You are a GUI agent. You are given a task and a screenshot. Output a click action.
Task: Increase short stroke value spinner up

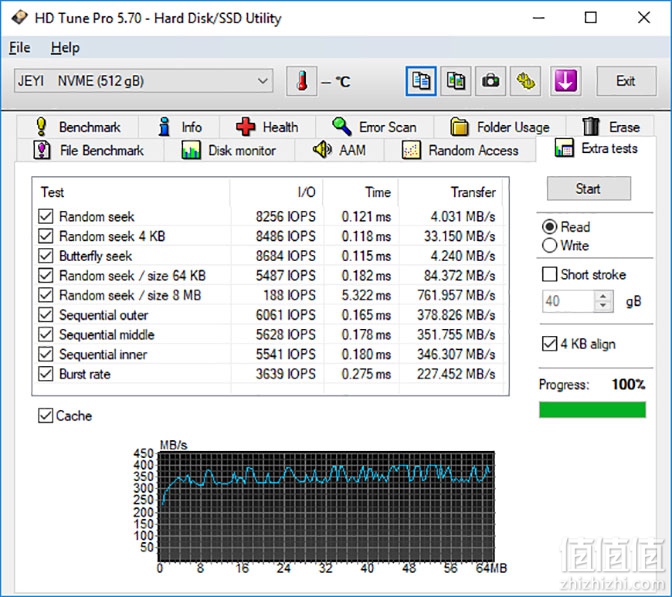[603, 296]
